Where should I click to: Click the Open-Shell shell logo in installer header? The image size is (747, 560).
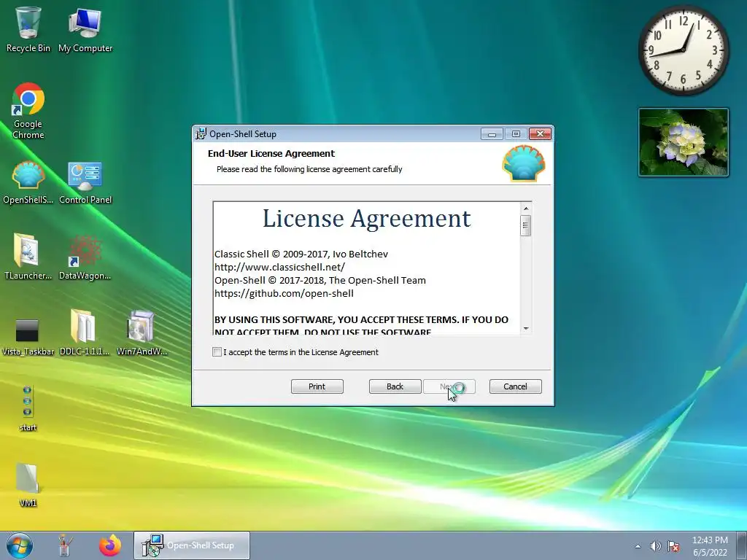point(524,163)
